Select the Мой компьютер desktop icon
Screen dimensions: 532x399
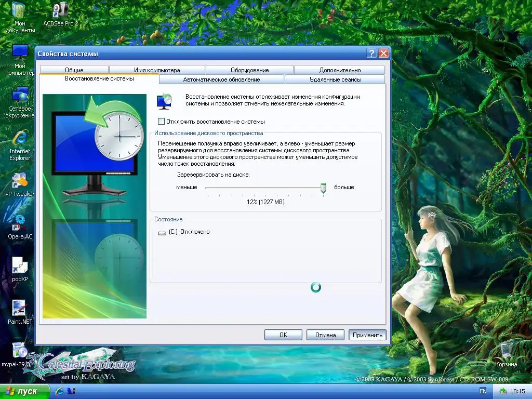pos(20,60)
